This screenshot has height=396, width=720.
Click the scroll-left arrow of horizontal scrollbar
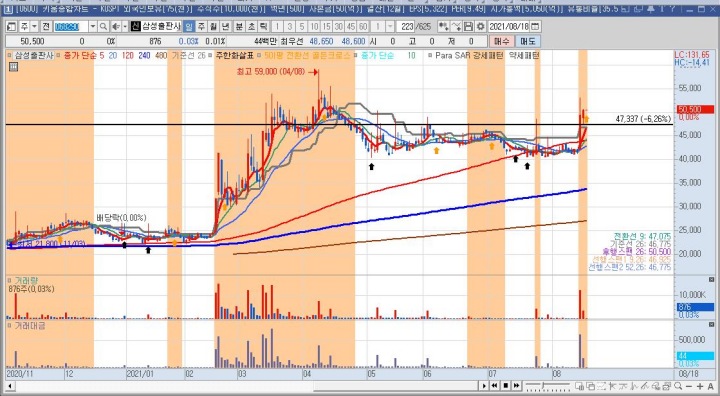pyautogui.click(x=10, y=386)
